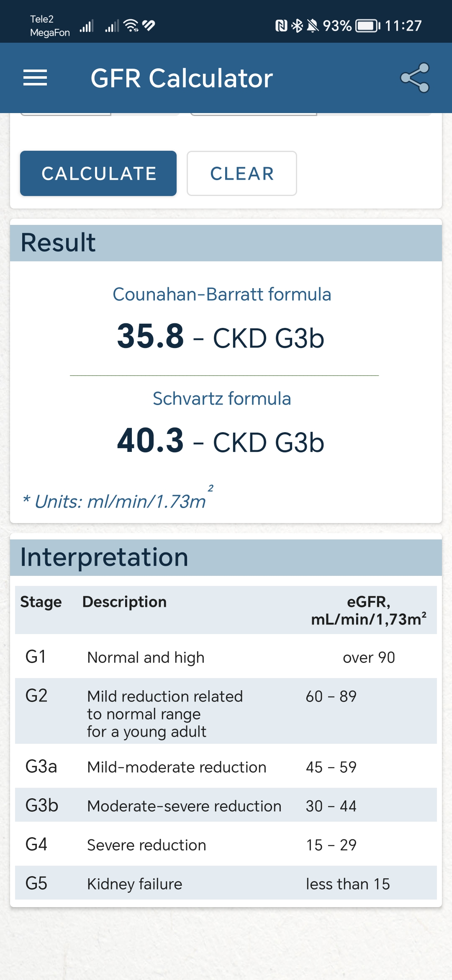Screen dimensions: 452x980
Task: Tap the muted bell notification icon
Action: [313, 26]
